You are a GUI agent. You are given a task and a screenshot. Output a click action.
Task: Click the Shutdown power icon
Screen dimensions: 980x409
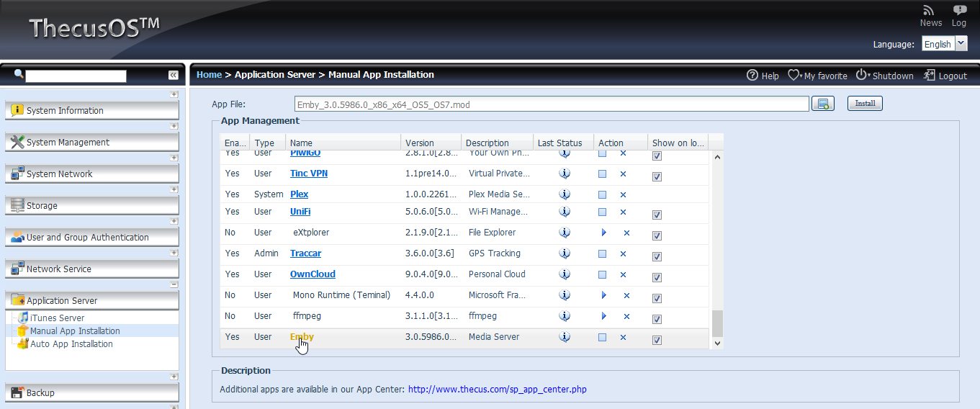[861, 75]
